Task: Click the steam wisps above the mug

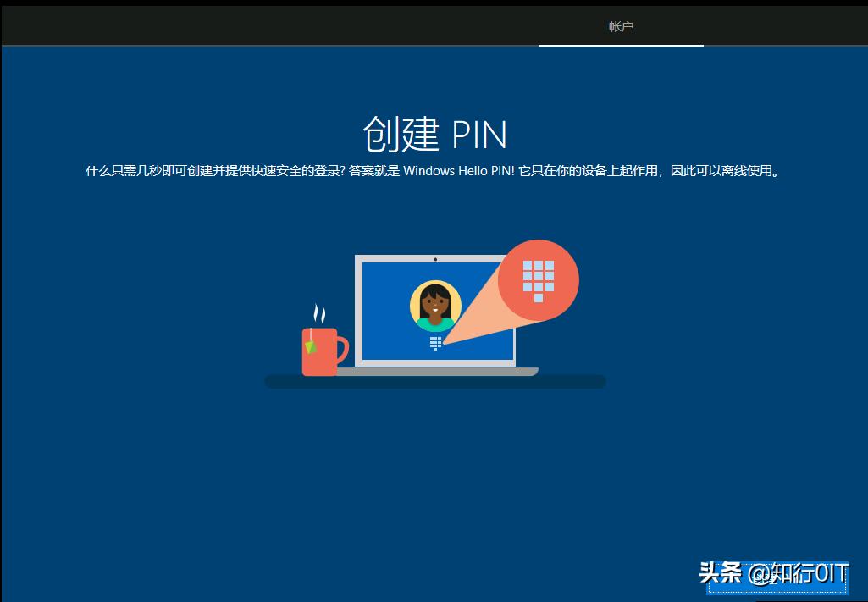Action: 318,315
